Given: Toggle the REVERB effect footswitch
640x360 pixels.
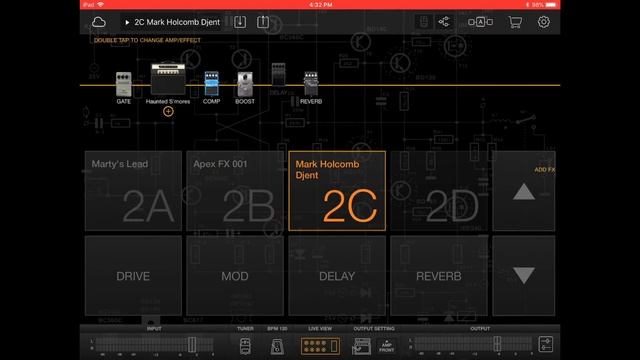Looking at the screenshot, I should (x=439, y=276).
